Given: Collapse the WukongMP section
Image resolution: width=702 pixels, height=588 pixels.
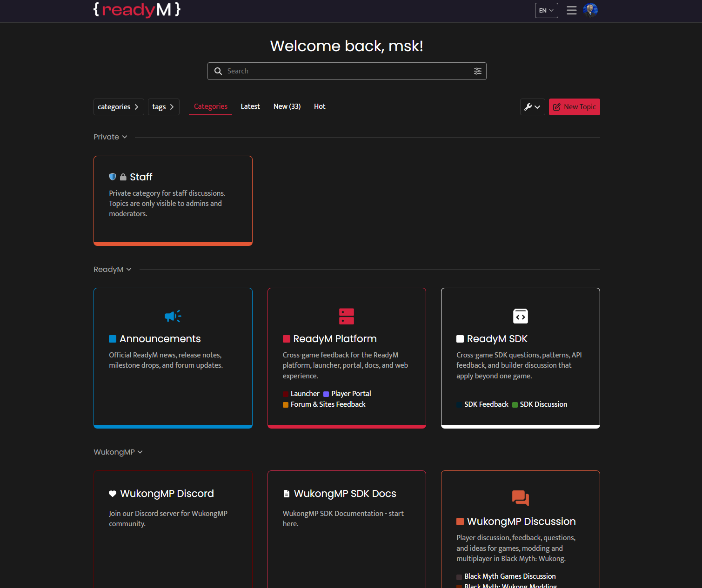Looking at the screenshot, I should click(118, 452).
